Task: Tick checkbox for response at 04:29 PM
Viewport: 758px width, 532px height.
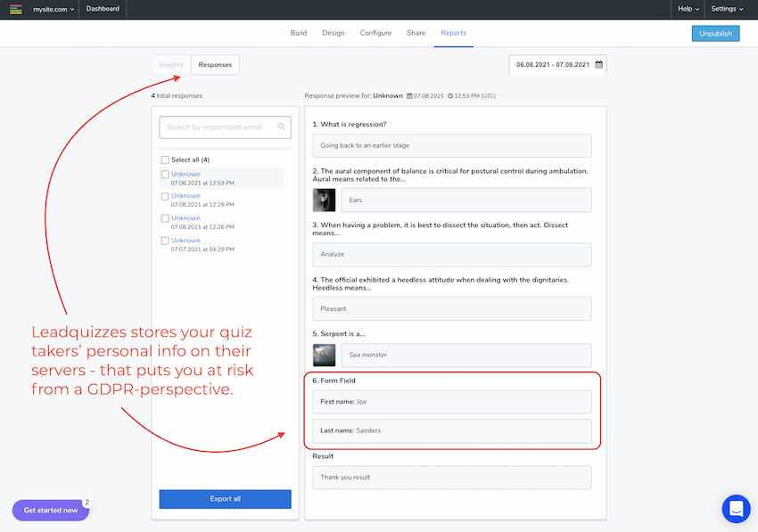Action: coord(165,241)
